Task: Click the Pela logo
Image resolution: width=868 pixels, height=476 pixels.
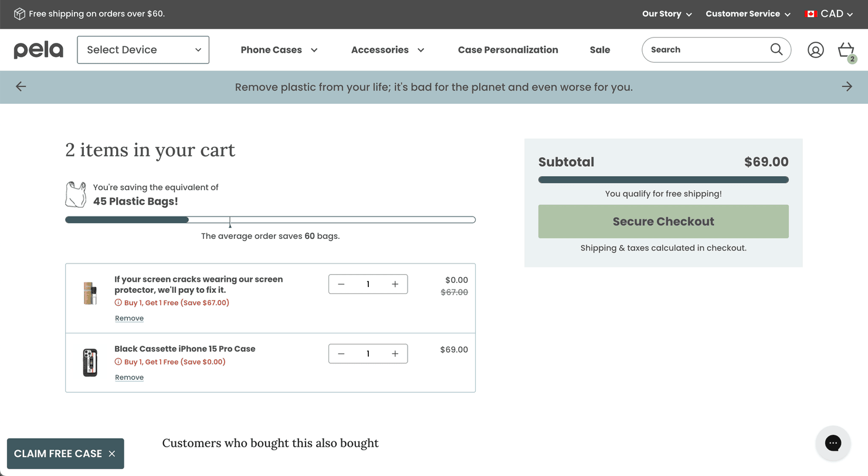Action: [x=39, y=50]
